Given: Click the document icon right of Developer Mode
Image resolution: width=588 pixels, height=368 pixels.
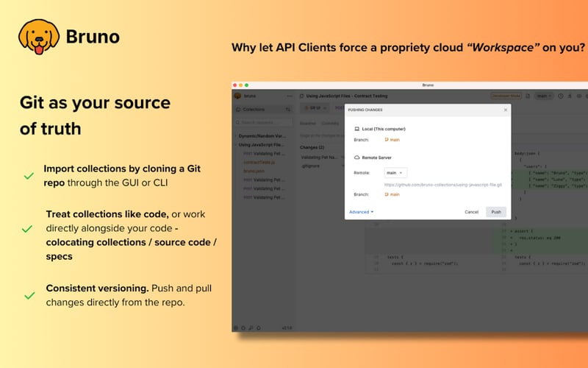Looking at the screenshot, I should tap(528, 96).
